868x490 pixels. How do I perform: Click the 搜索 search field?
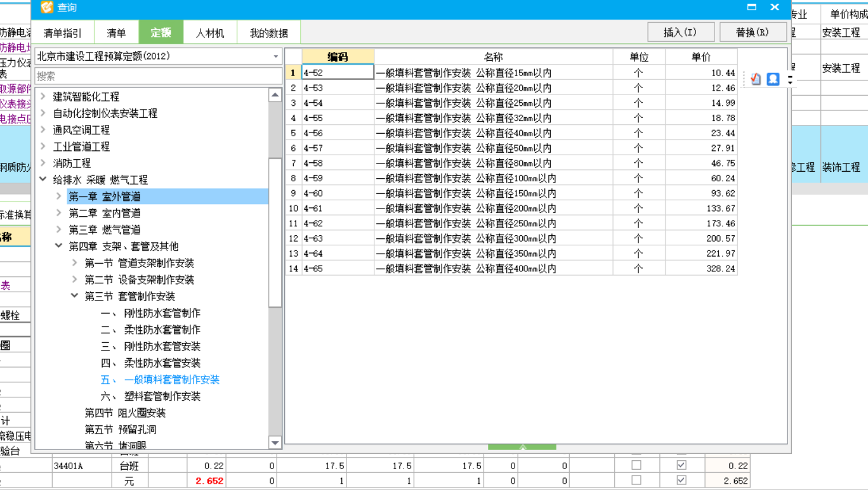click(158, 76)
